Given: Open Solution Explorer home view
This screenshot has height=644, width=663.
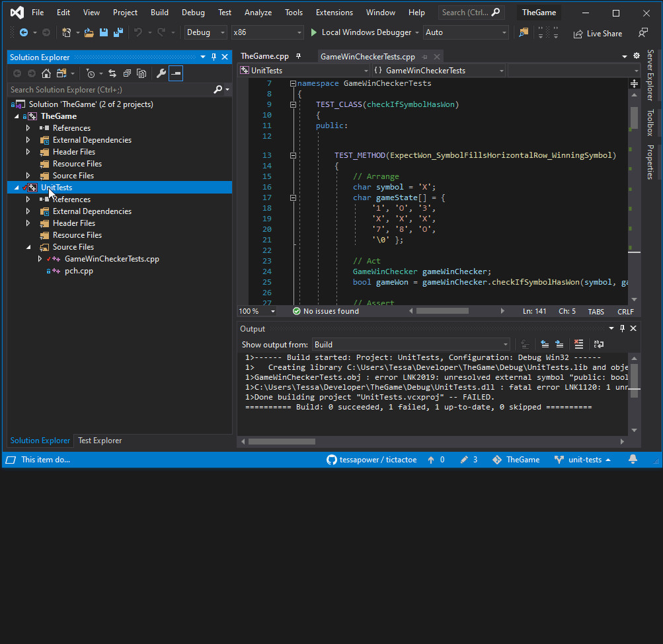Looking at the screenshot, I should [46, 73].
